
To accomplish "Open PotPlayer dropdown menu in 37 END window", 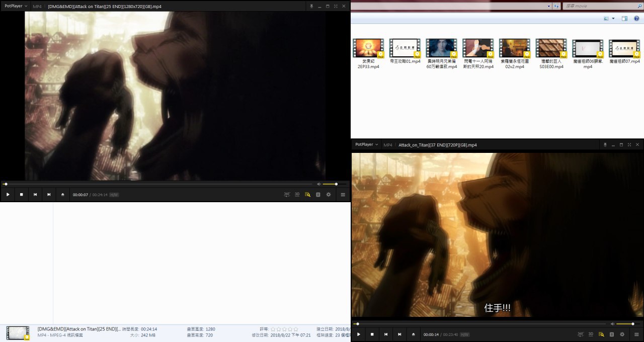I will (x=366, y=144).
